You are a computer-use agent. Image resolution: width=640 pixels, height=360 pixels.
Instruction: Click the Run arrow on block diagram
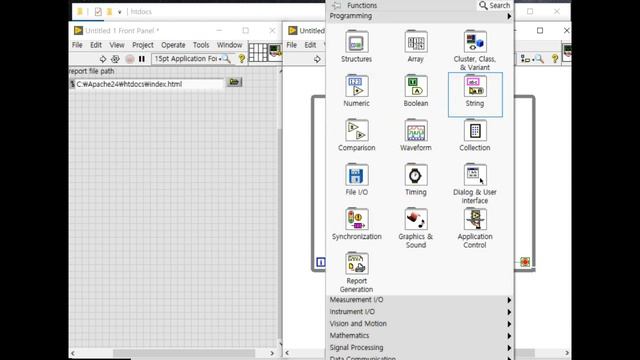(x=317, y=59)
